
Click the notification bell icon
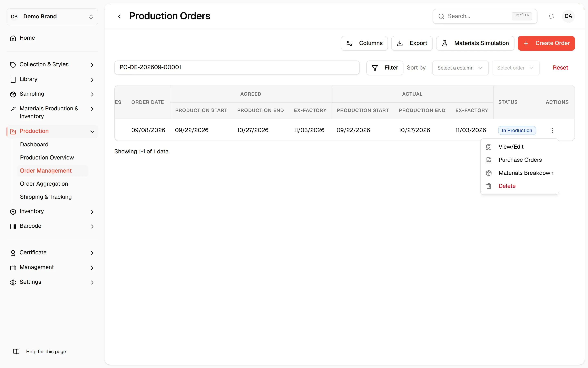551,16
